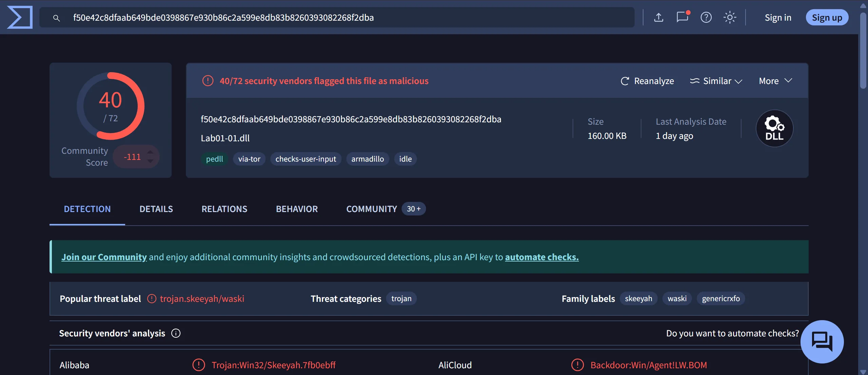Toggle the light/dark theme sun icon
This screenshot has width=868, height=375.
pyautogui.click(x=730, y=17)
